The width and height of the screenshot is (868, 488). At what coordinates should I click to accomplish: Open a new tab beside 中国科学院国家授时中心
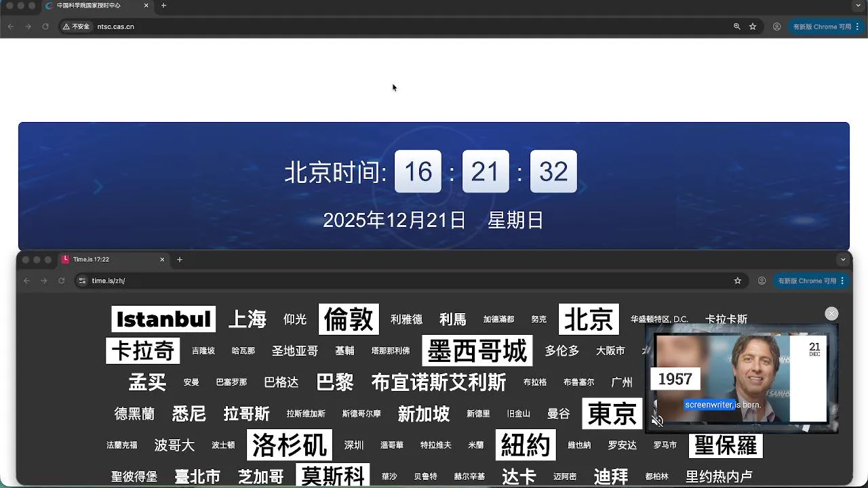[163, 5]
